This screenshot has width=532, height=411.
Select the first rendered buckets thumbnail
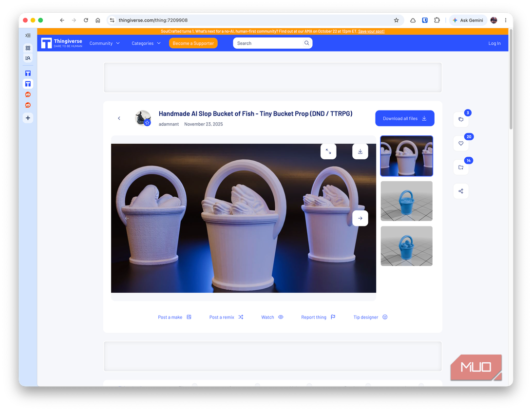pyautogui.click(x=406, y=156)
